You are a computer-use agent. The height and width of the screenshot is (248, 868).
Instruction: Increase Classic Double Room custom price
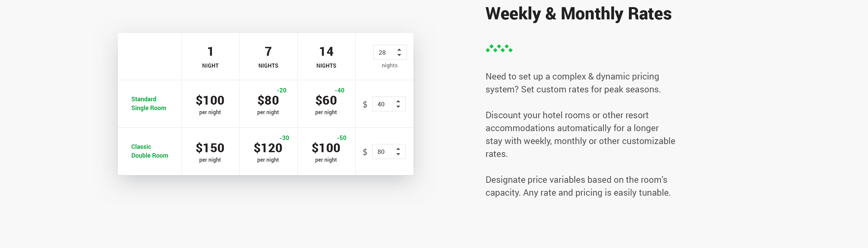398,149
